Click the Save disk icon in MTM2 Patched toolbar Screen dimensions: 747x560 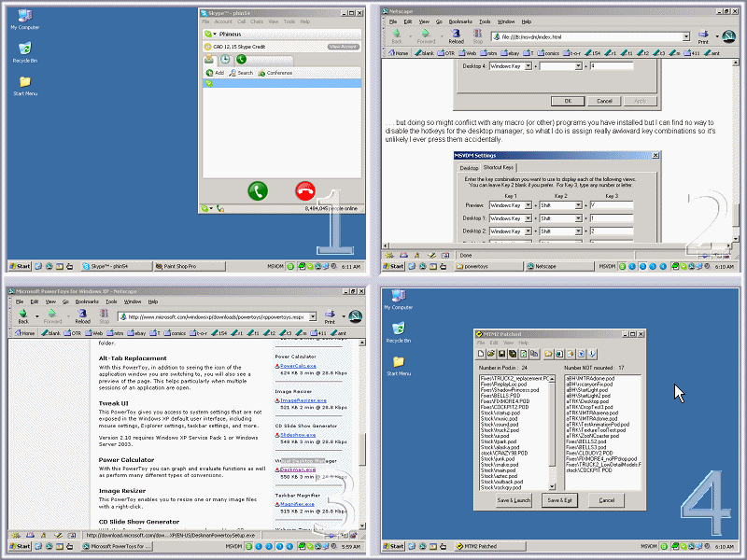click(x=500, y=354)
